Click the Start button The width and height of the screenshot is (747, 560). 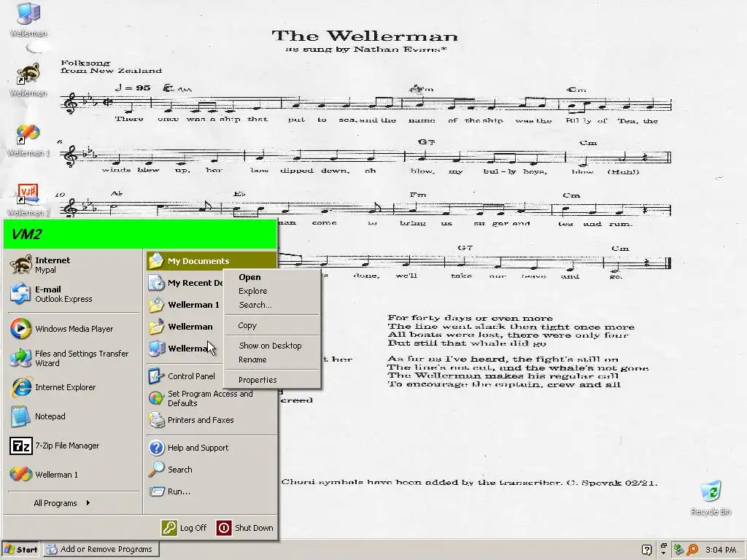(x=20, y=550)
